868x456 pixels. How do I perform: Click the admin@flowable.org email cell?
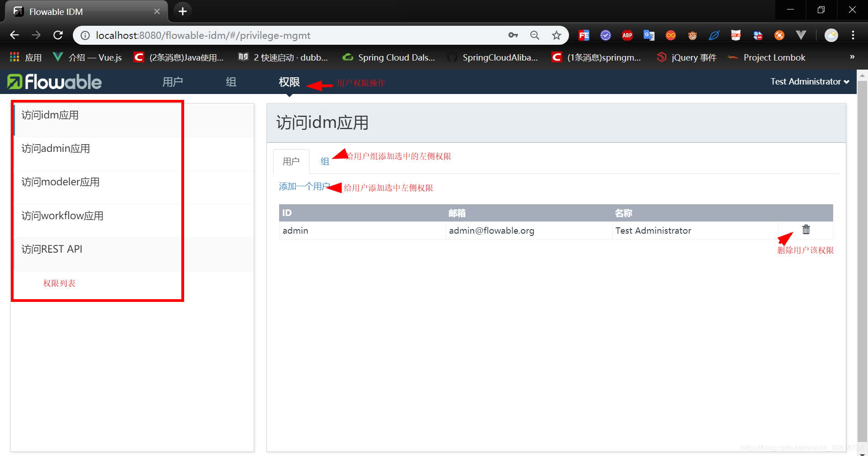click(x=529, y=230)
